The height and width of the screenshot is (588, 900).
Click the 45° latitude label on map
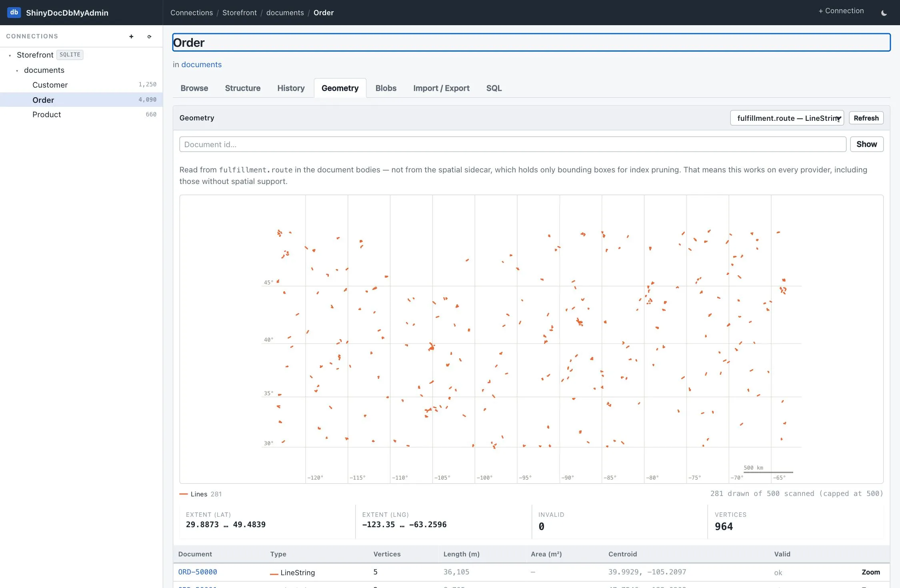pos(268,282)
